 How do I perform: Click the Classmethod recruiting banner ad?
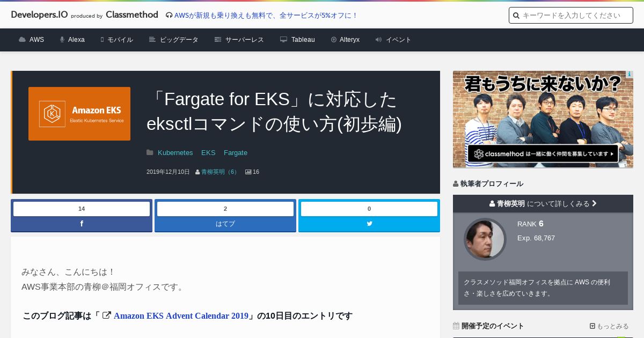tap(543, 119)
